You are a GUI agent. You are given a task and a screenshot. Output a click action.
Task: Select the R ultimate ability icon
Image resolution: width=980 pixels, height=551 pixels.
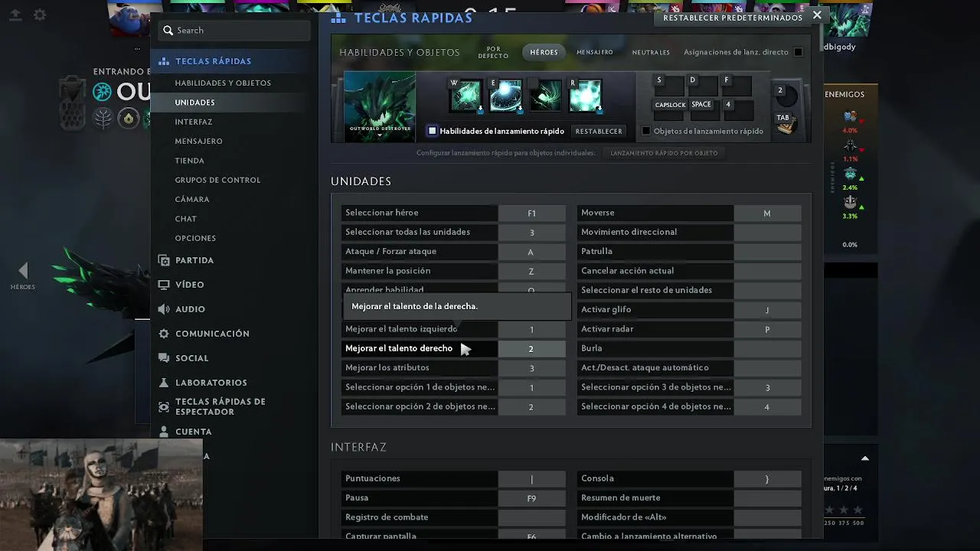pyautogui.click(x=585, y=96)
